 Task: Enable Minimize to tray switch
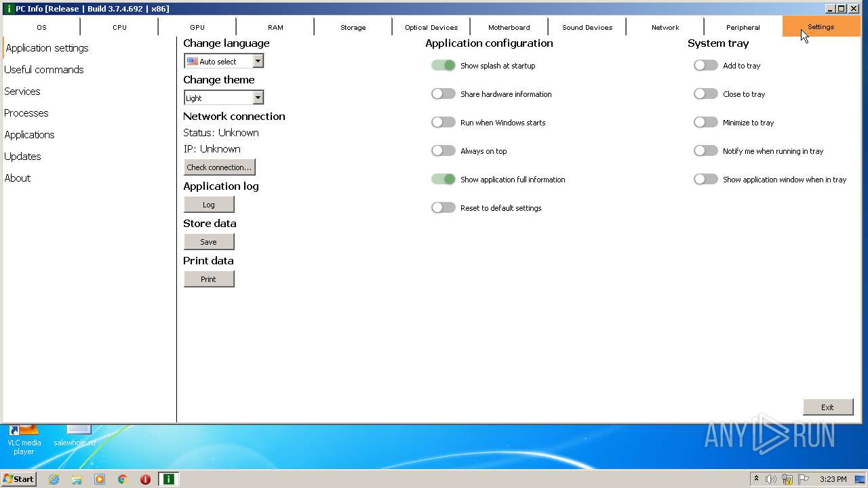pyautogui.click(x=706, y=123)
